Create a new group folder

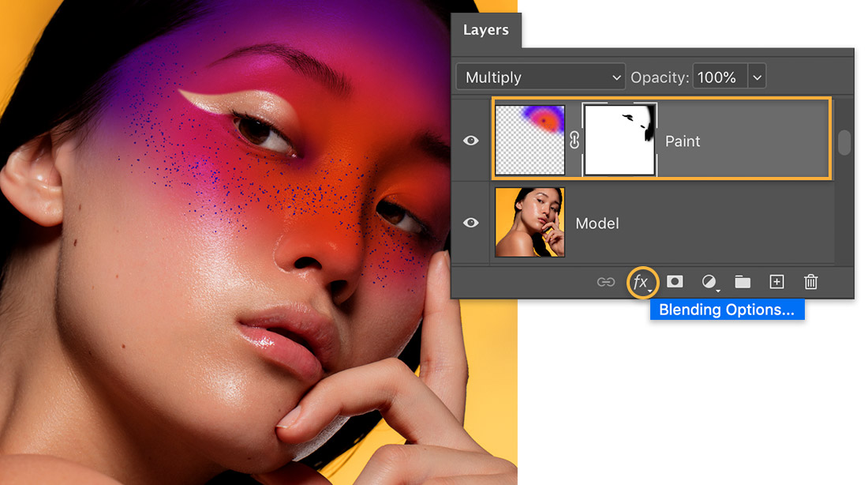click(743, 281)
